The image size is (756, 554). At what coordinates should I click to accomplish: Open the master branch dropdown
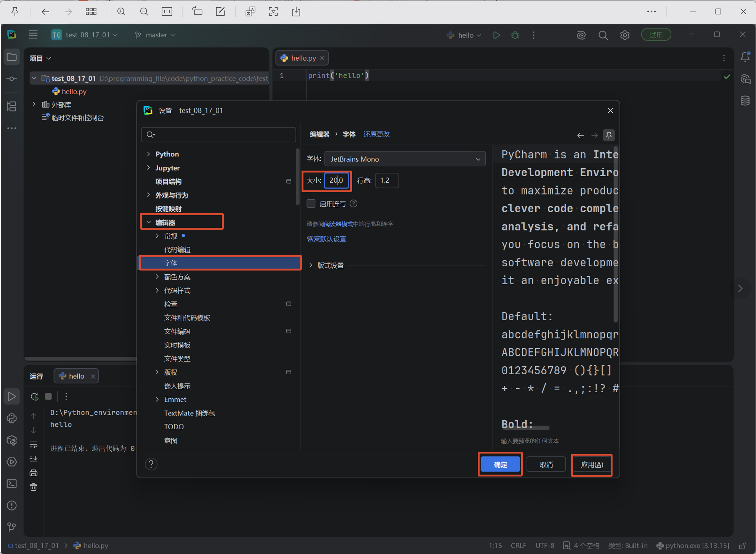pos(155,35)
